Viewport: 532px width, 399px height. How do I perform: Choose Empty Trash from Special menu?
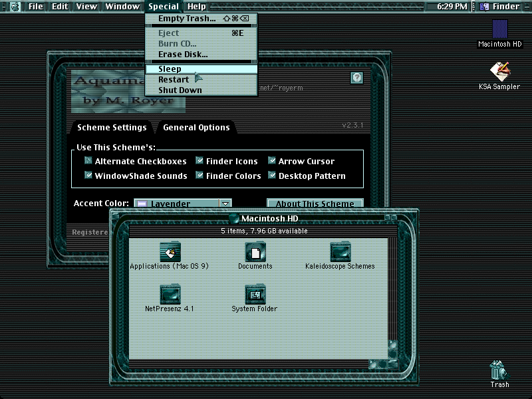coord(201,19)
